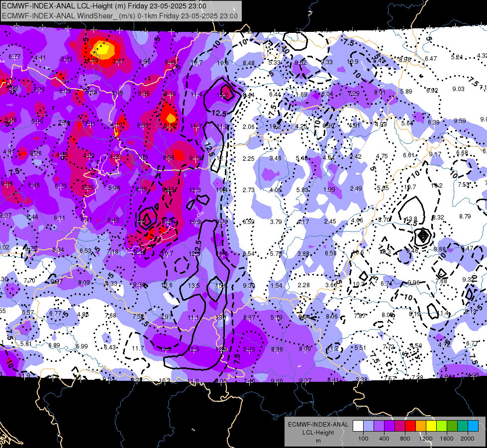Screen dimensions: 487x448
Task: Click the wind shear value 5.98
Action: [x=114, y=188]
